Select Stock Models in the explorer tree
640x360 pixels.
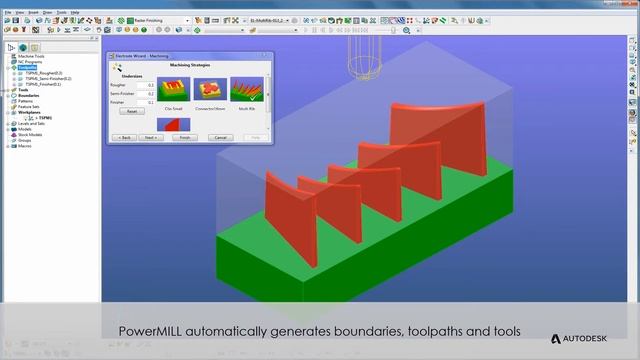coord(30,135)
